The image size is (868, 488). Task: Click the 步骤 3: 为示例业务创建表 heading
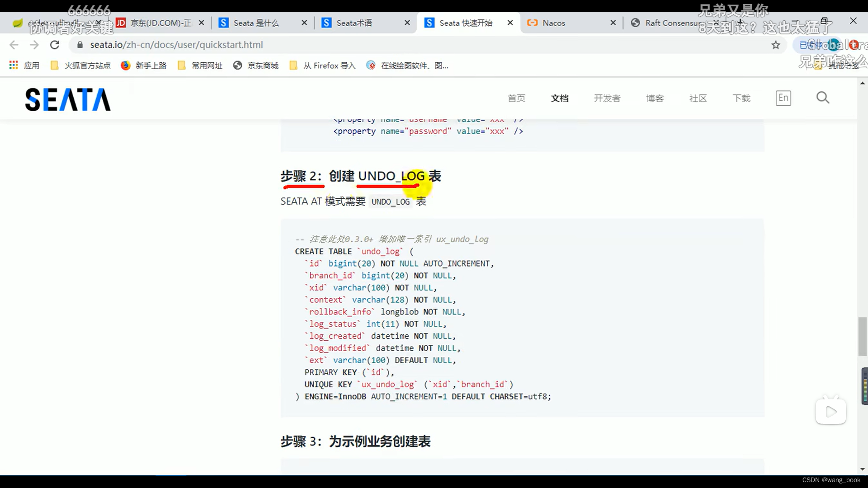click(355, 441)
